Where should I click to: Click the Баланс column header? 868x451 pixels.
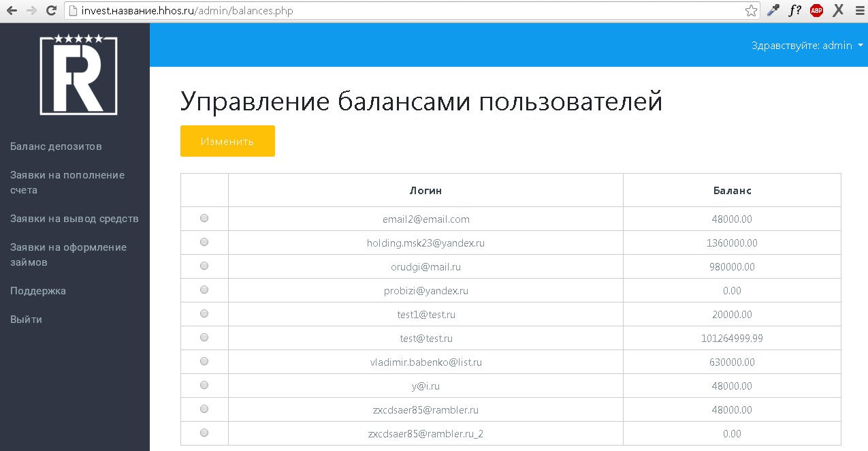pos(733,191)
